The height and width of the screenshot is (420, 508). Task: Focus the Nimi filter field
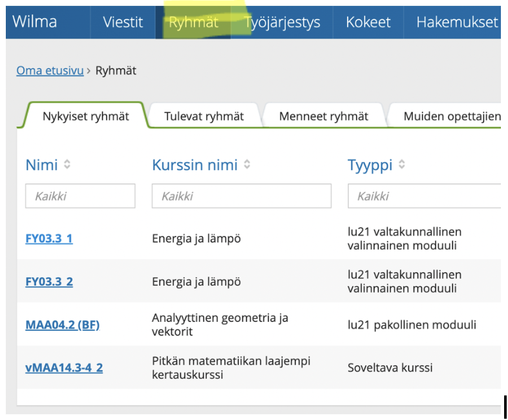80,196
